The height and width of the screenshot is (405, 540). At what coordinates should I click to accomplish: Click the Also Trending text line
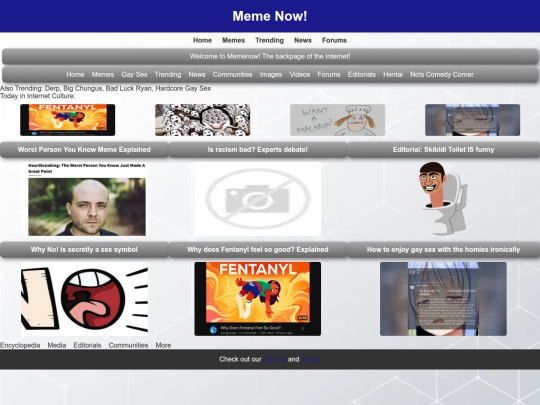click(x=105, y=89)
